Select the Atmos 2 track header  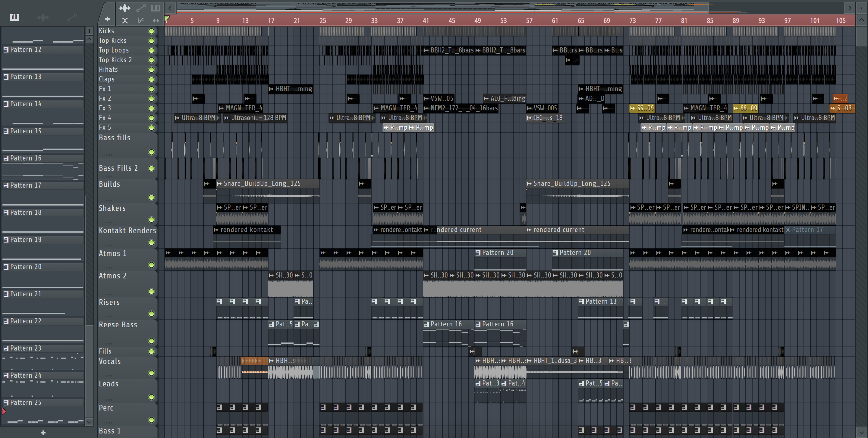tap(127, 284)
